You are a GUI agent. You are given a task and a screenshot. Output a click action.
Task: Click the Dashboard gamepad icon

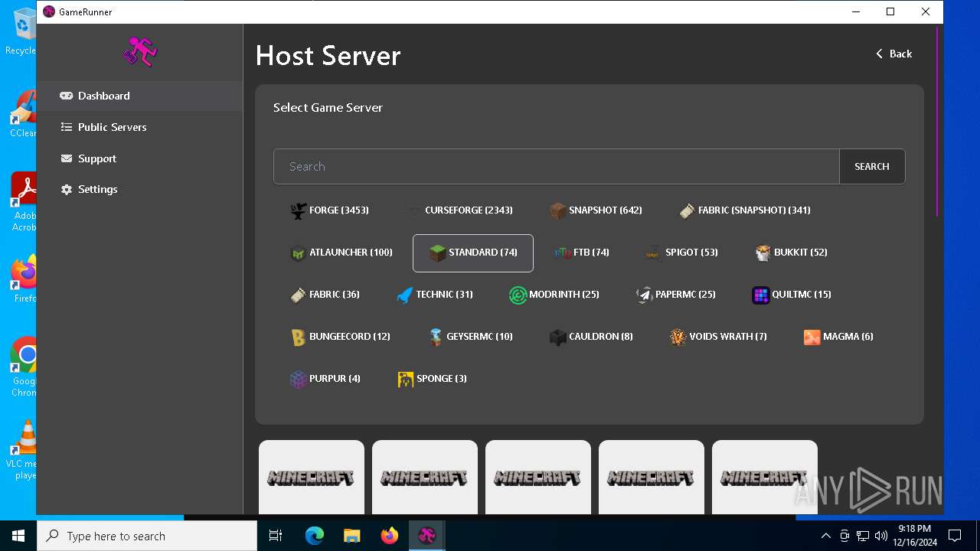(x=67, y=96)
